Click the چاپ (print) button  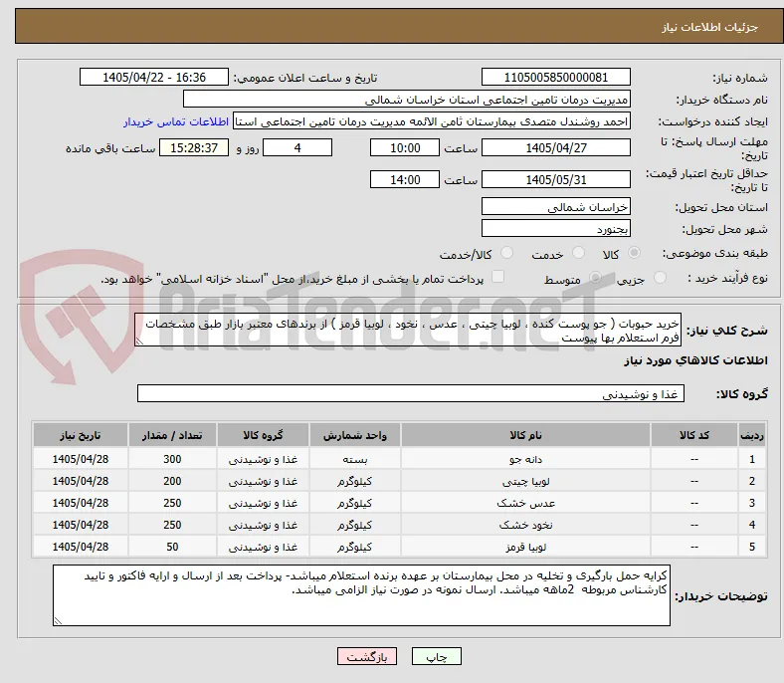tap(436, 656)
